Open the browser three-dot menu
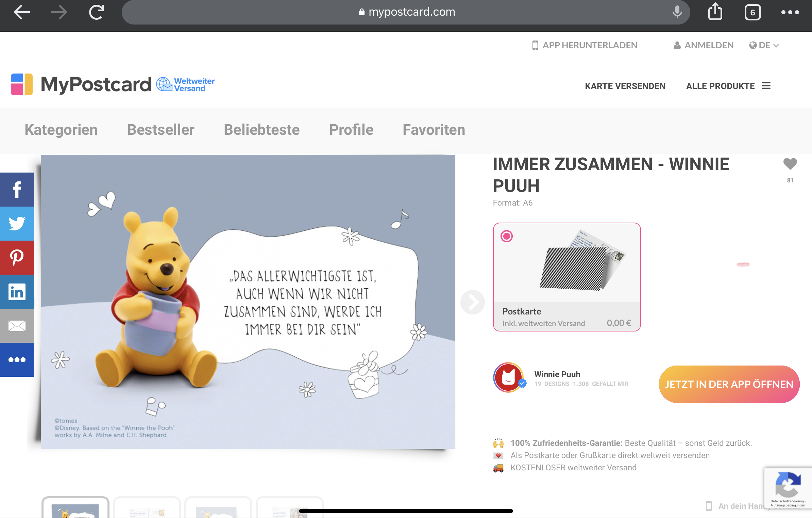Screen dimensions: 812x518 (790, 12)
